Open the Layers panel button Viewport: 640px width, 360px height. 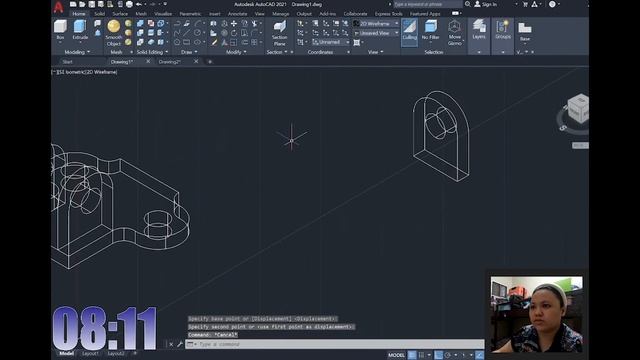pos(479,29)
